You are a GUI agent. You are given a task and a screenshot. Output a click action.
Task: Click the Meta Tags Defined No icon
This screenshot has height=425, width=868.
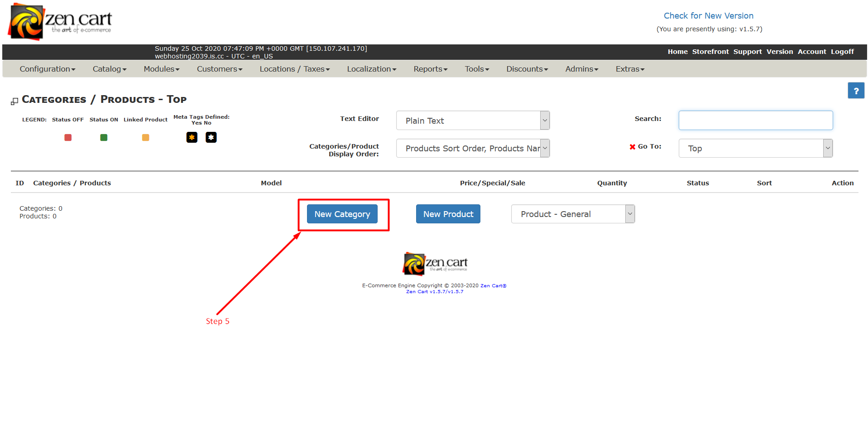(211, 137)
